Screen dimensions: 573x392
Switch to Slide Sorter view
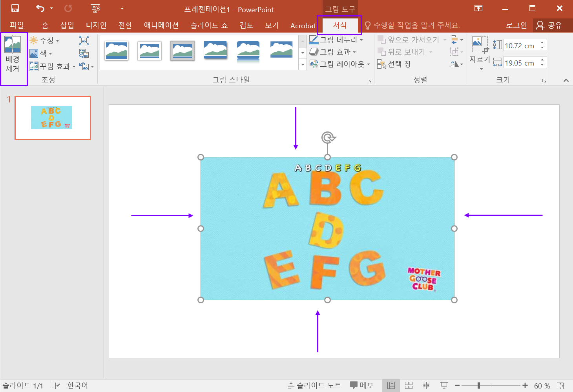(409, 385)
